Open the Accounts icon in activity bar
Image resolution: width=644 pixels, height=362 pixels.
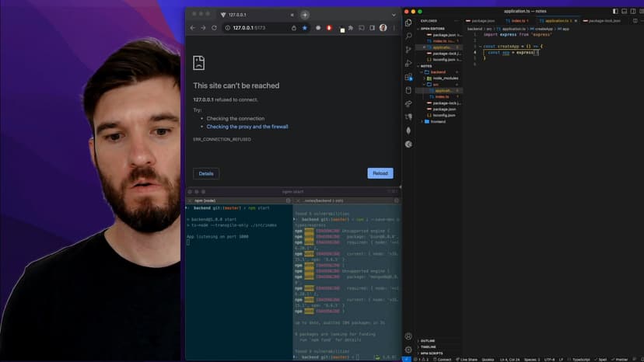408,336
